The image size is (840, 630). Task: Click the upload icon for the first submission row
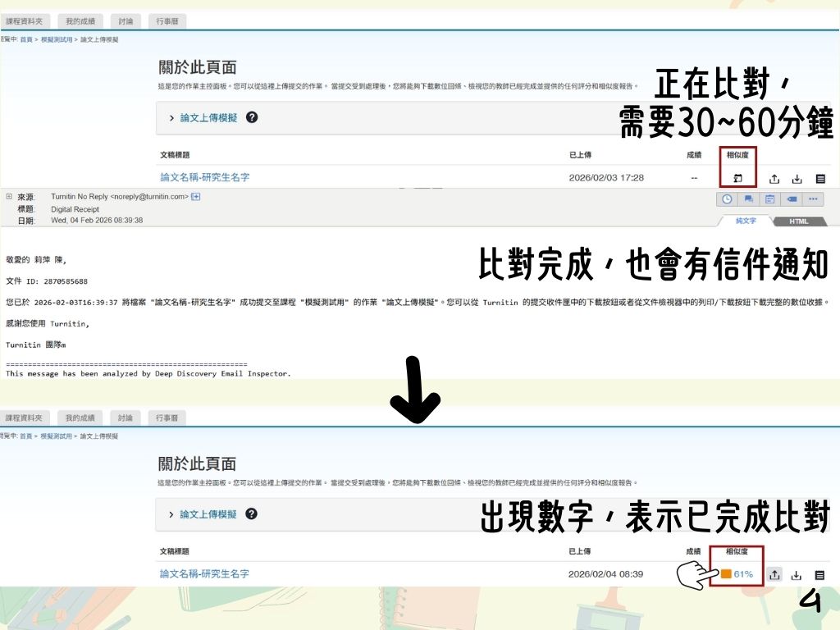(x=774, y=179)
